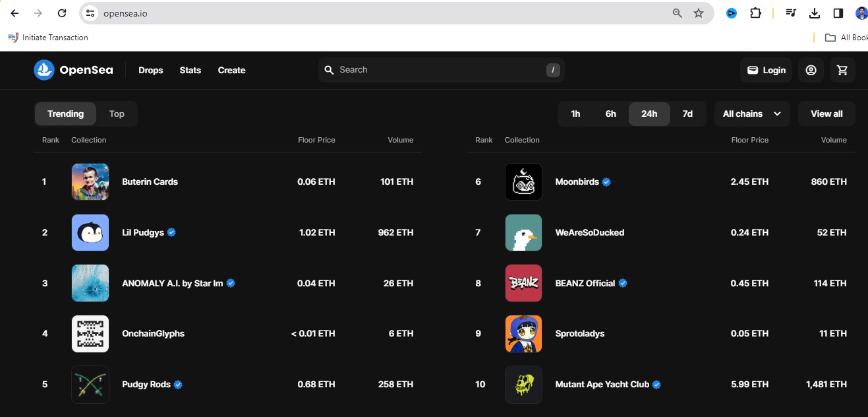Viewport: 868px width, 417px height.
Task: Select the 6h time range
Action: click(x=611, y=113)
